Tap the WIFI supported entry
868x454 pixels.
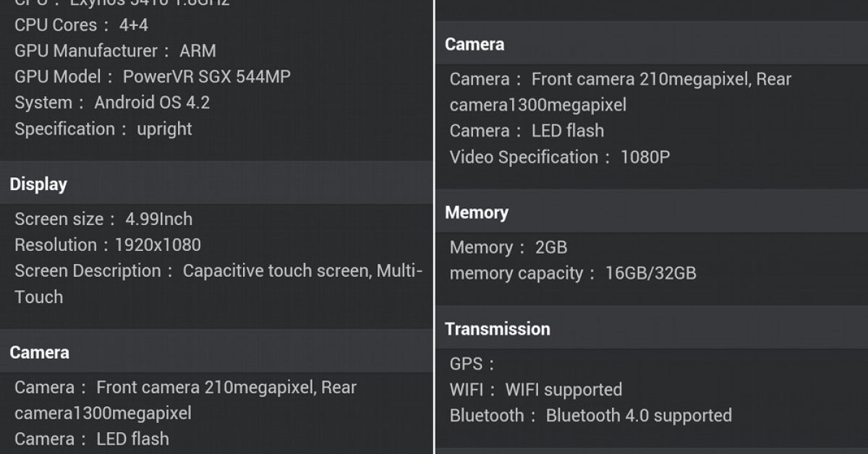point(535,390)
